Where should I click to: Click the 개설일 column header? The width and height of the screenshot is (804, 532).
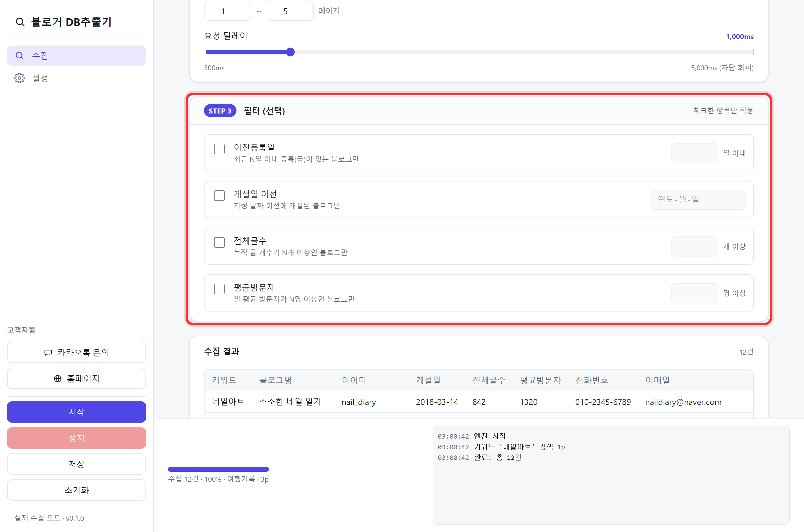(x=428, y=380)
